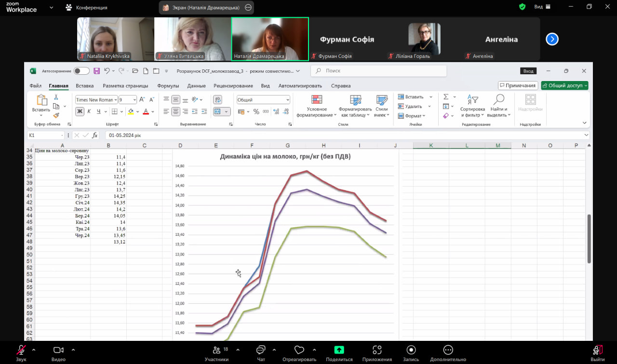
Task: Toggle Italic (К) formatting
Action: 89,111
